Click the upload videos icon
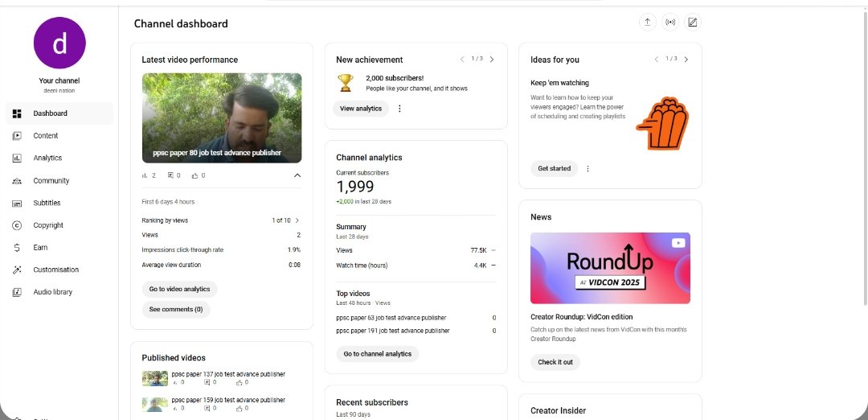The image size is (868, 420). click(x=647, y=23)
